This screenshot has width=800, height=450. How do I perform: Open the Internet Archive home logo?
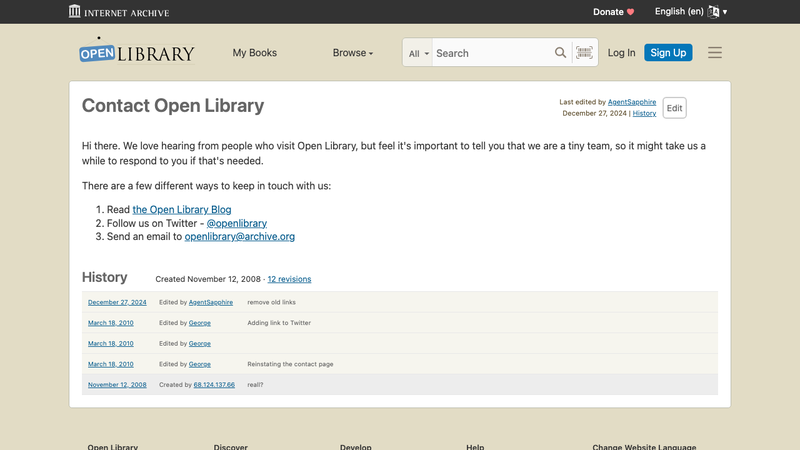tap(119, 12)
